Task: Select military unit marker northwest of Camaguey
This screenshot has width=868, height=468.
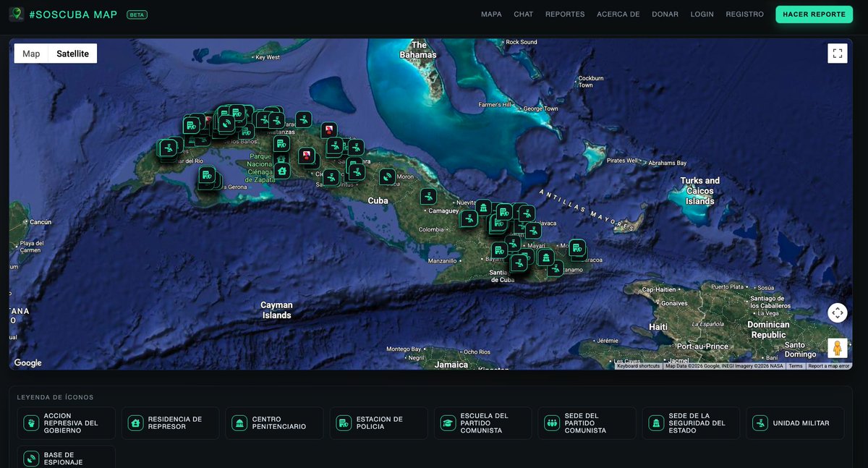Action: 428,196
